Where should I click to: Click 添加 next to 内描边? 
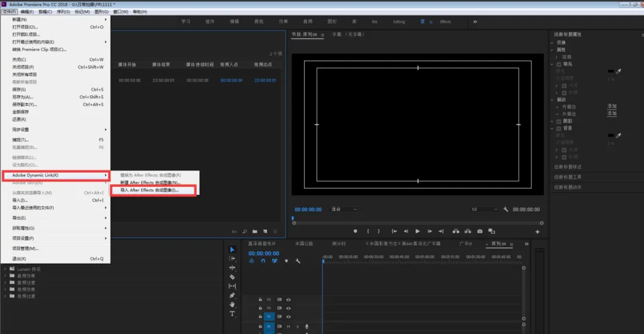pyautogui.click(x=612, y=106)
